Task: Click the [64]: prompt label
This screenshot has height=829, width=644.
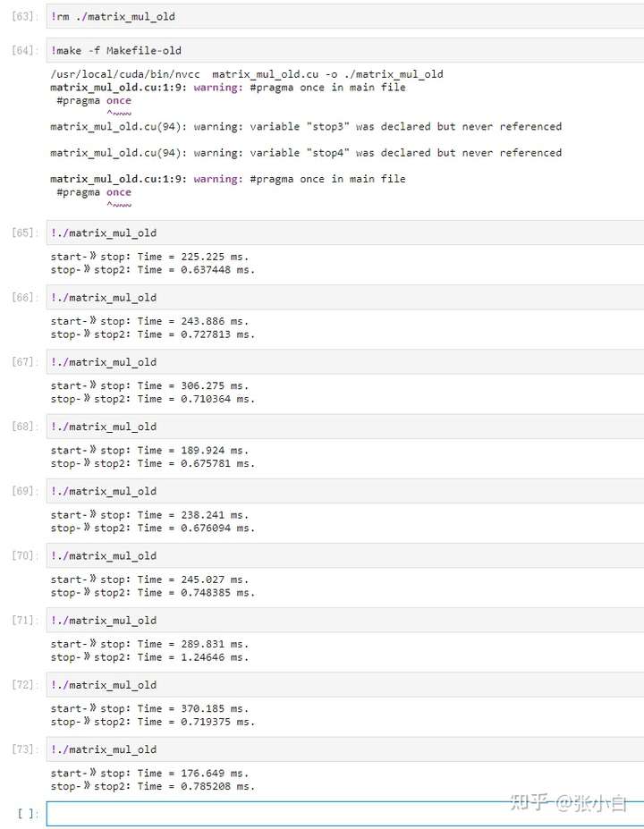Action: click(x=24, y=51)
